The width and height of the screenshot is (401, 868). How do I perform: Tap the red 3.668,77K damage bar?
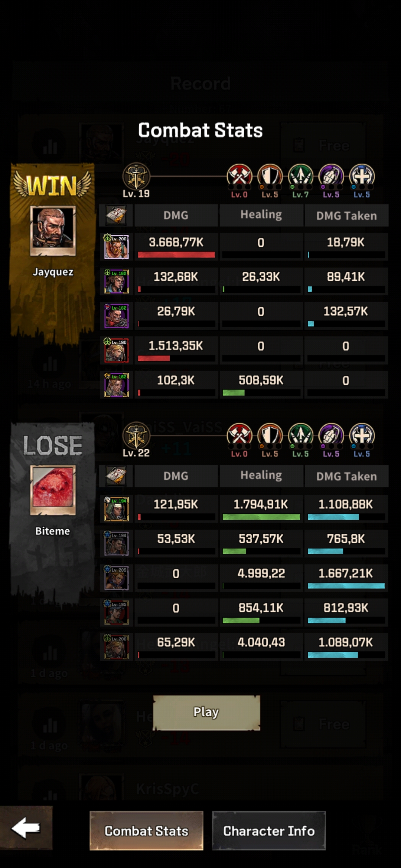pos(176,255)
